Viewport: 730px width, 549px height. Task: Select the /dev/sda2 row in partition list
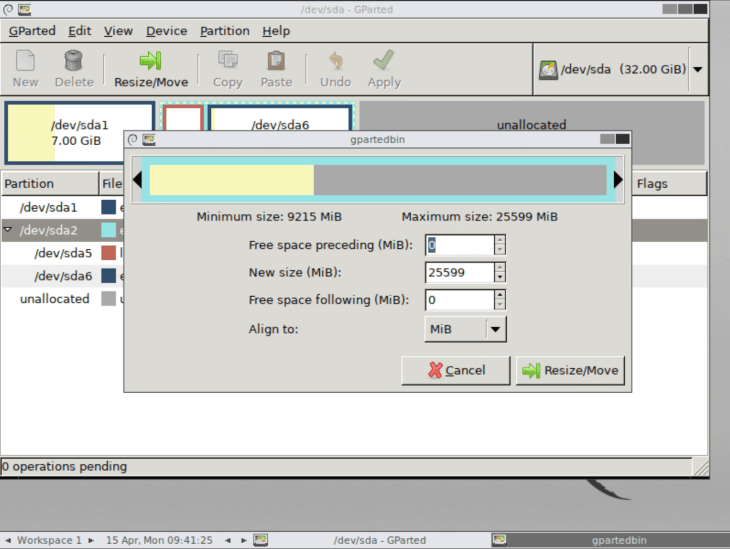tap(63, 230)
